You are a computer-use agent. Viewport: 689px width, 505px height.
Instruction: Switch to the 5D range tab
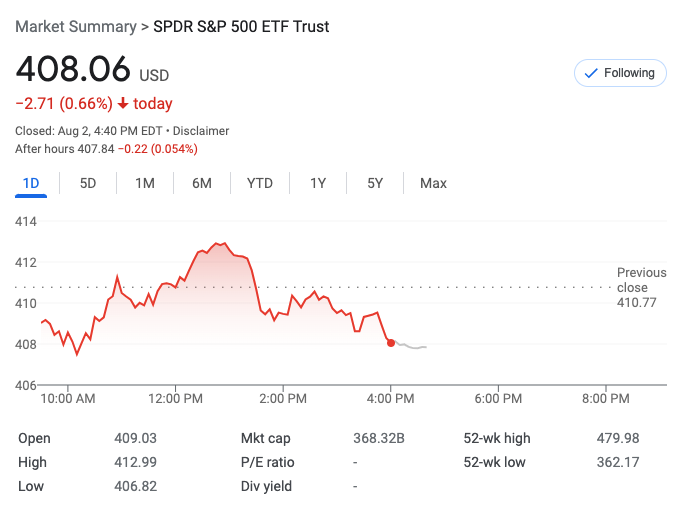[x=88, y=183]
